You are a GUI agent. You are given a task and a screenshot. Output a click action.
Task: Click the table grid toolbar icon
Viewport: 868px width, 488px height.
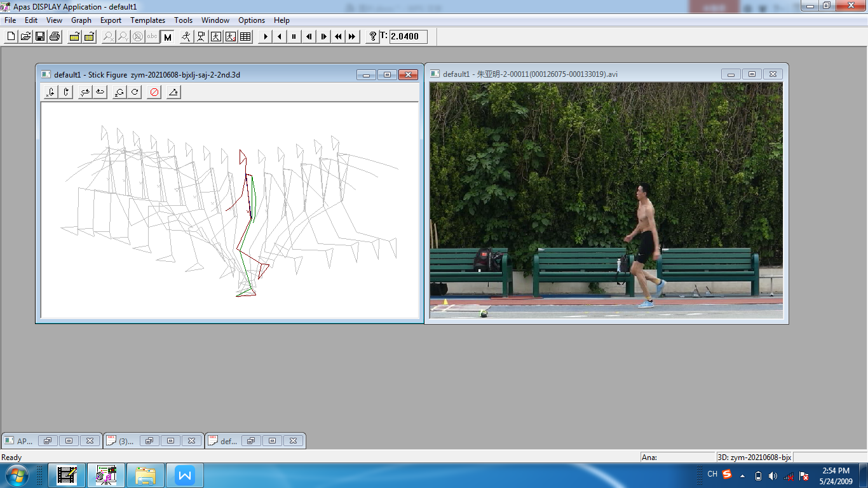tap(245, 37)
